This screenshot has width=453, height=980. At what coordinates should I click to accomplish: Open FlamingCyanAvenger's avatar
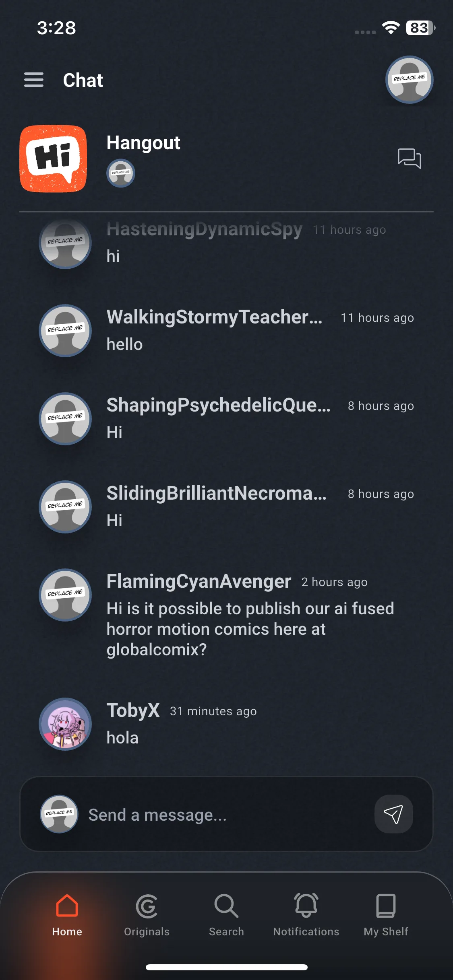[65, 595]
